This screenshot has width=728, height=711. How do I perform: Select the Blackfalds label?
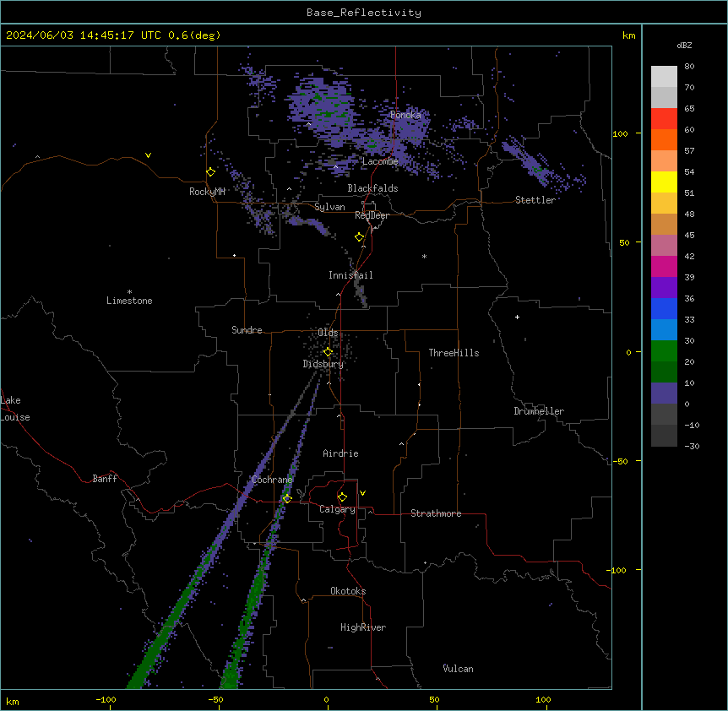(x=372, y=188)
